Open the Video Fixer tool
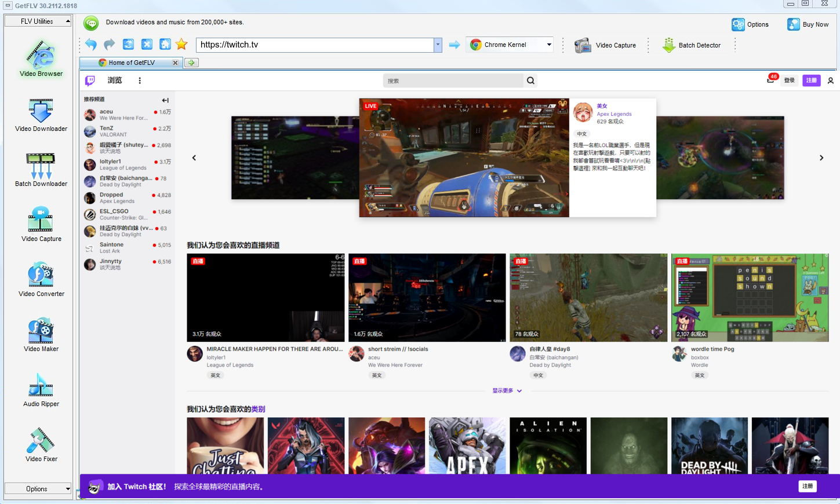 point(41,445)
